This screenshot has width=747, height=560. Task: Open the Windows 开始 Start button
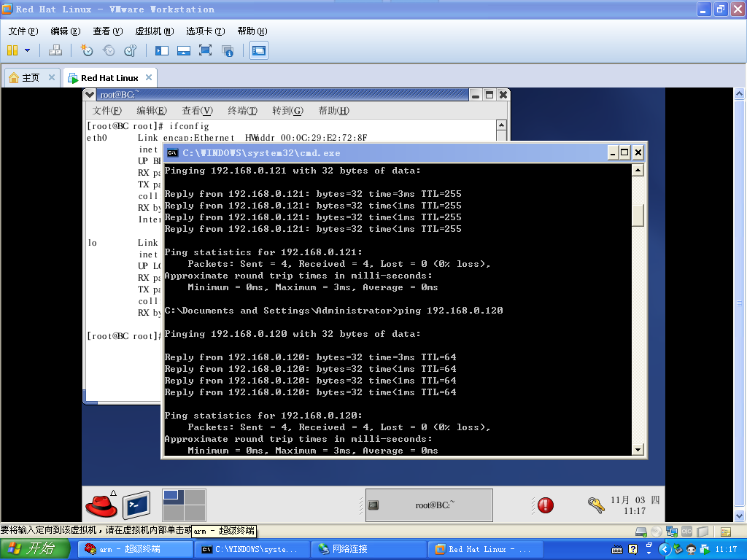[x=35, y=549]
